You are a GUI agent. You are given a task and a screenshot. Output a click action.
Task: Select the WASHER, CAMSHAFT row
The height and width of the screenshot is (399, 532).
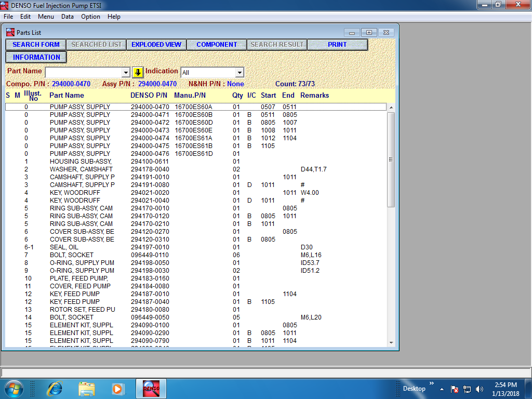click(x=196, y=169)
